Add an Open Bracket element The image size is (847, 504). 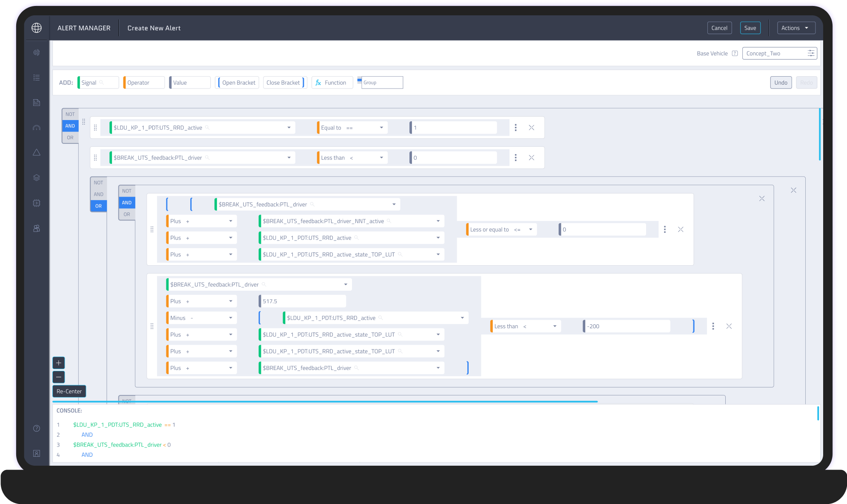click(x=237, y=83)
